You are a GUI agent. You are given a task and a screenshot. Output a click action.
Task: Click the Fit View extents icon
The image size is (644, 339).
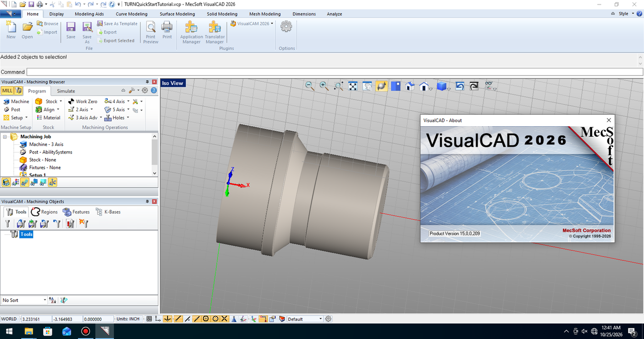click(353, 86)
